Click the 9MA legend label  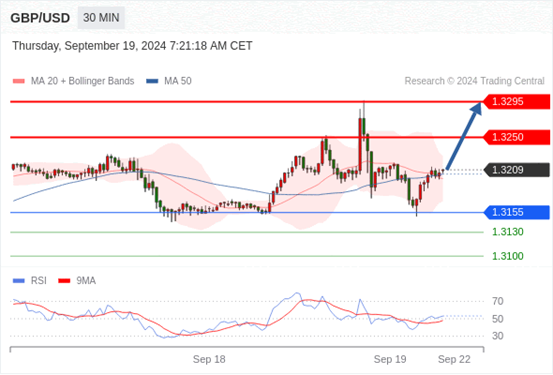click(86, 281)
